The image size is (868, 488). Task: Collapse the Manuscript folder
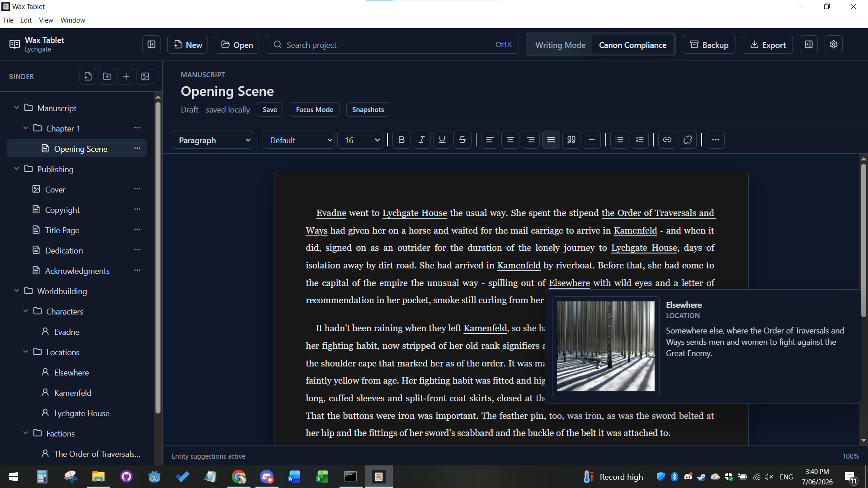[17, 108]
